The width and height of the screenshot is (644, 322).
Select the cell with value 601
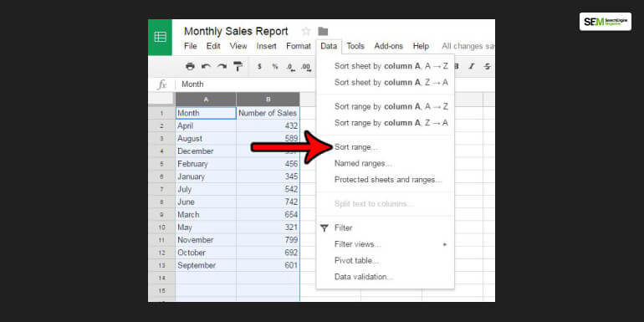[268, 265]
